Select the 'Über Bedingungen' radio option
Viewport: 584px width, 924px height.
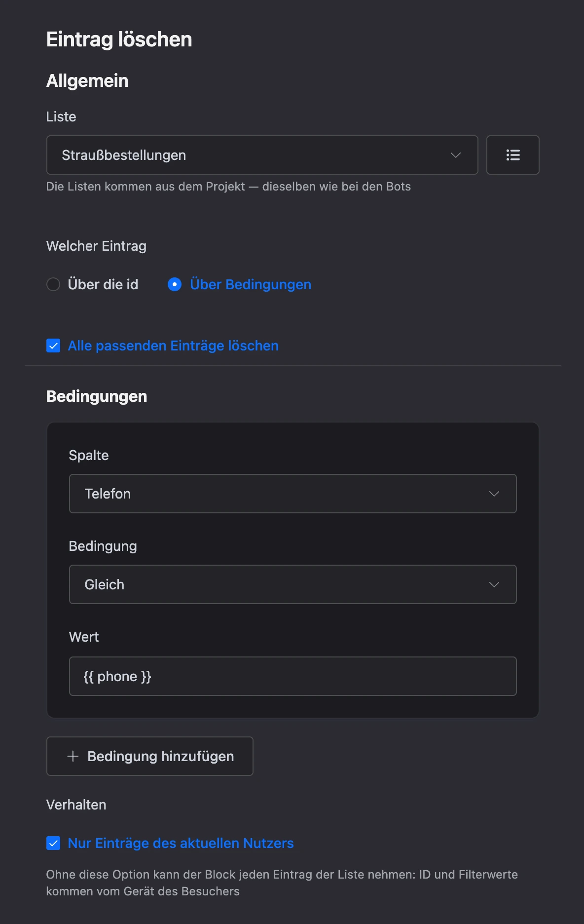tap(175, 284)
